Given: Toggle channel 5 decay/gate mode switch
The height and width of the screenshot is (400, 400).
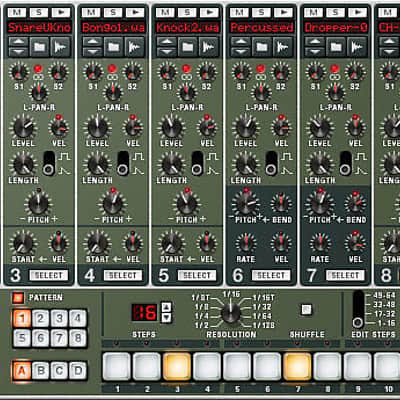Looking at the screenshot, I should point(197,163).
